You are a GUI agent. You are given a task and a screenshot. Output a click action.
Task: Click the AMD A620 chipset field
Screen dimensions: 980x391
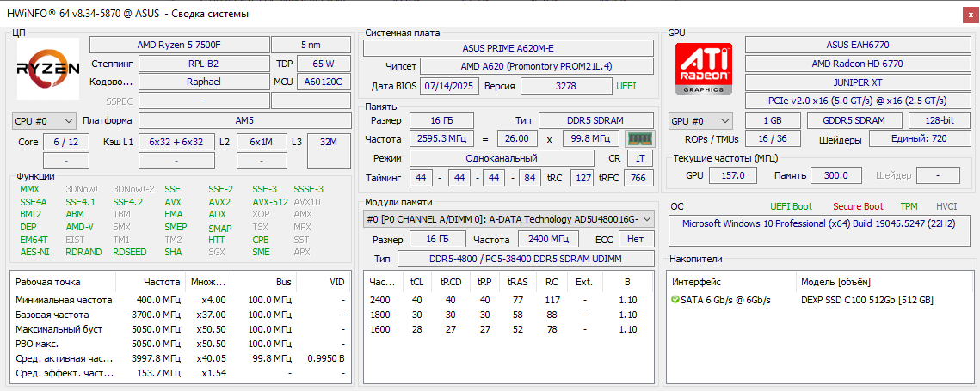(537, 65)
